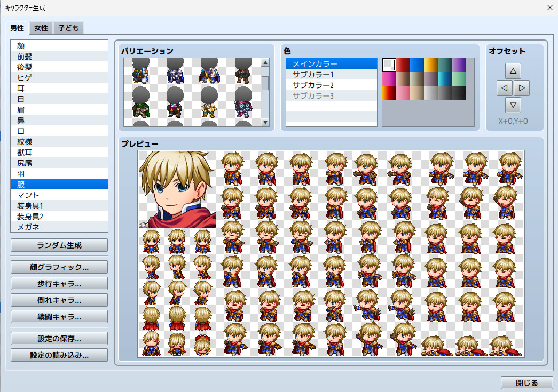Open the 顔グラフィック face graphic export dialog
This screenshot has height=392, width=558.
tap(59, 267)
